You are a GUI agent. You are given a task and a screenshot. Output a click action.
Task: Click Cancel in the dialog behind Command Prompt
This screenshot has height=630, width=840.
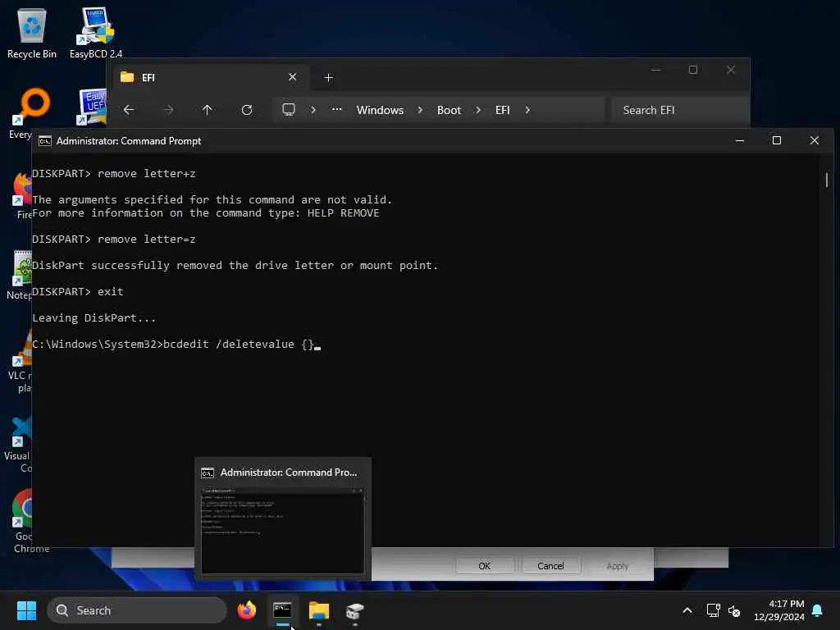(550, 566)
